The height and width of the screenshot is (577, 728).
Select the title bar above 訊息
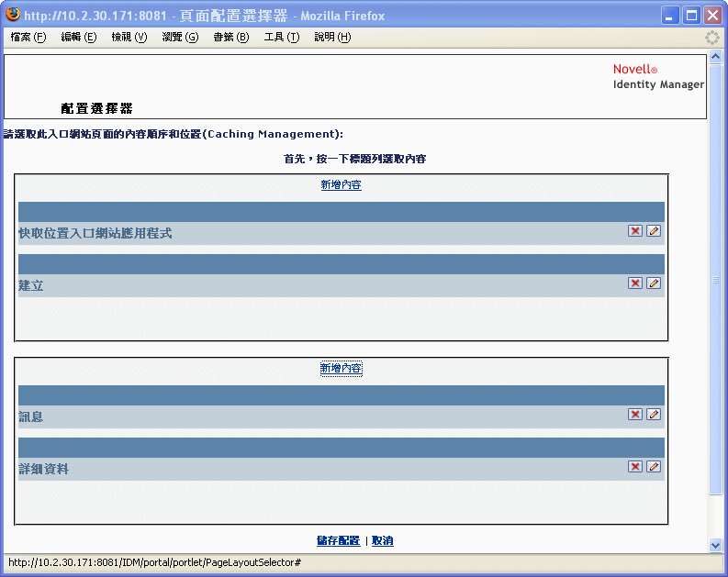tap(342, 395)
